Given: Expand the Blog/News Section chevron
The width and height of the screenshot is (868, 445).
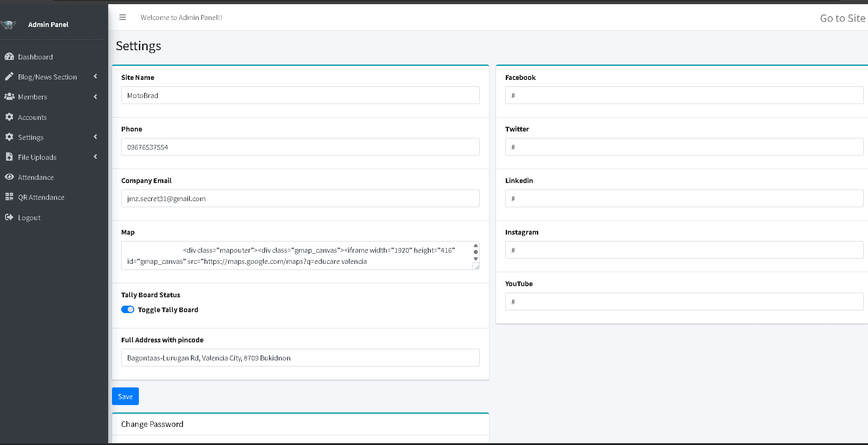Looking at the screenshot, I should click(95, 77).
